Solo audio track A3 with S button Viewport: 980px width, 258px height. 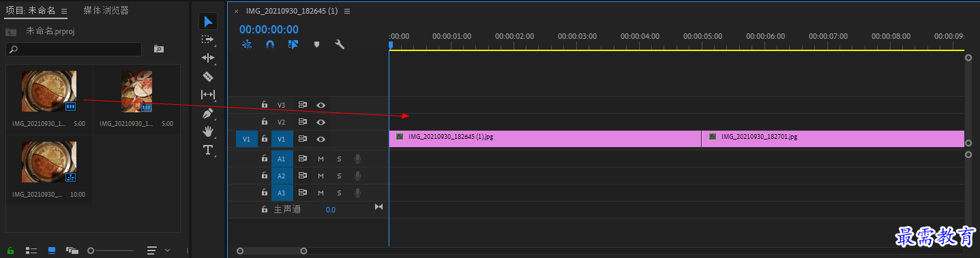(339, 193)
